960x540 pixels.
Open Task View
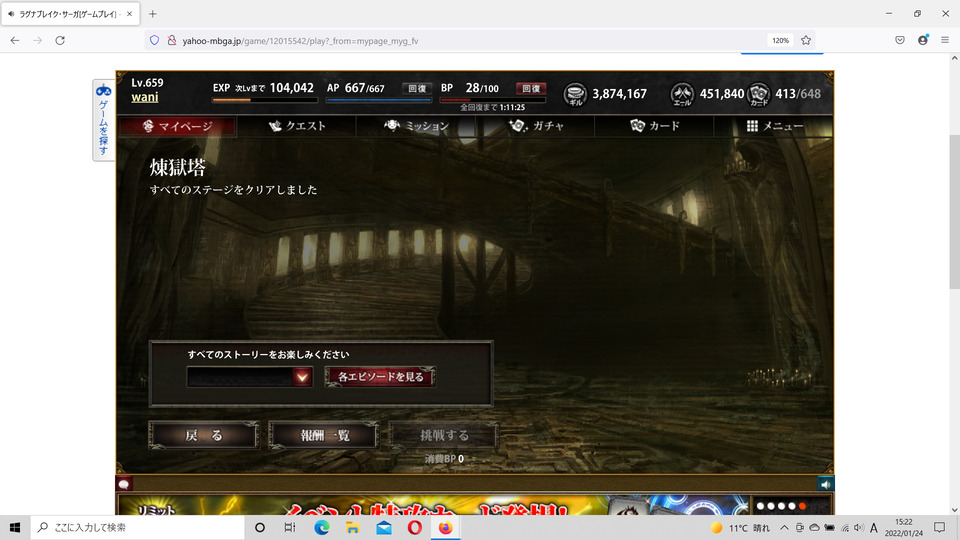(x=290, y=527)
